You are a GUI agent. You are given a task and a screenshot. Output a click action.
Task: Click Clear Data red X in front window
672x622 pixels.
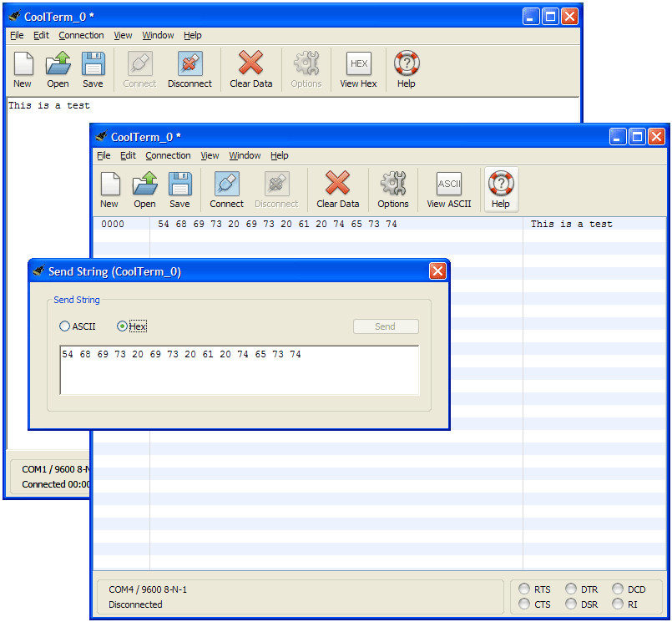point(338,183)
